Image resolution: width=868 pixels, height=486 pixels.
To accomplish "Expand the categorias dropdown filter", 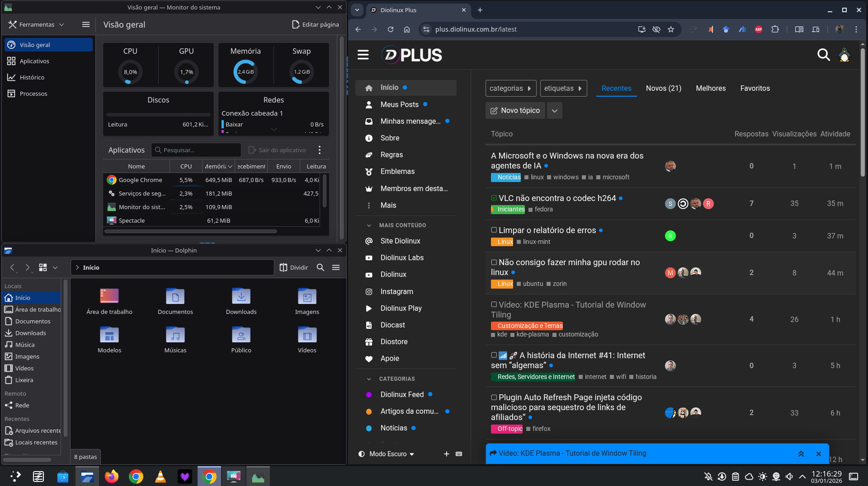I will [510, 89].
